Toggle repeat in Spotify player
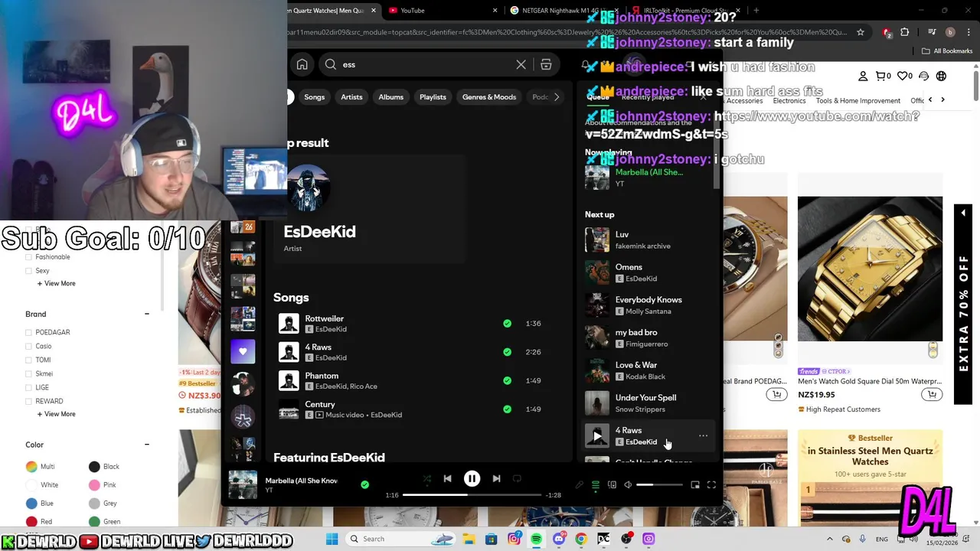The image size is (980, 551). pos(517,479)
